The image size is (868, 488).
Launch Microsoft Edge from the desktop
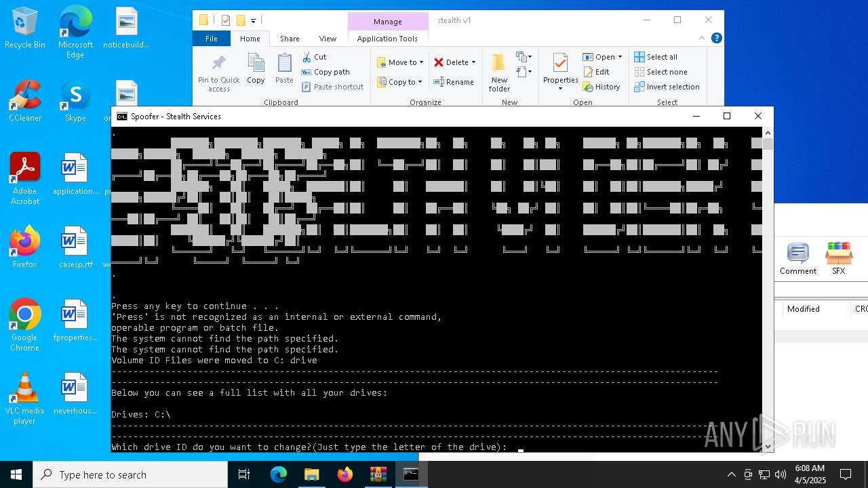75,33
